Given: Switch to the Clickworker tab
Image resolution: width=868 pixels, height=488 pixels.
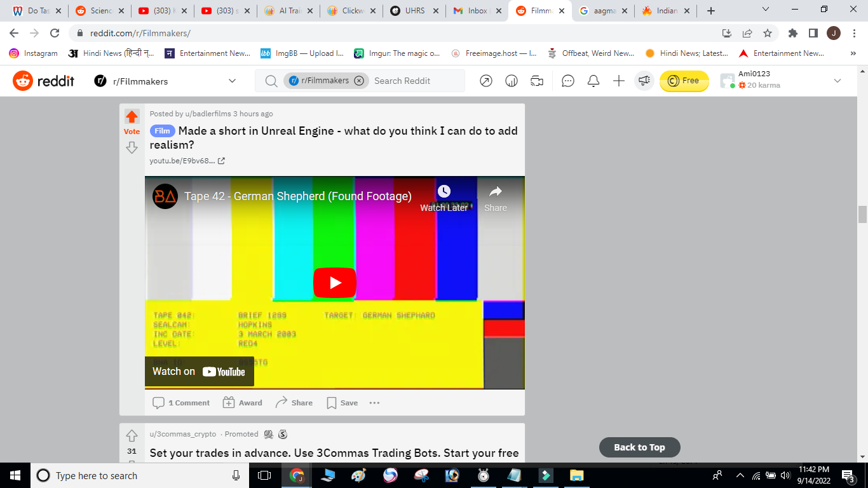Looking at the screenshot, I should click(351, 11).
